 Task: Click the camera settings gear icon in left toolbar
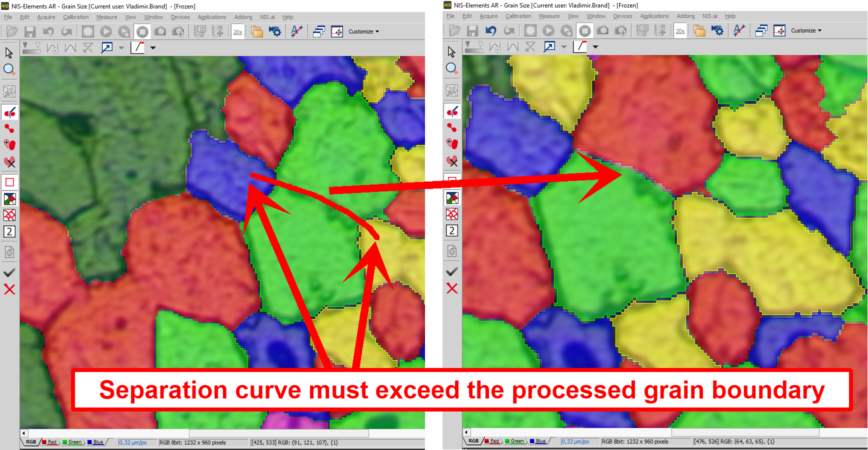pos(275,31)
